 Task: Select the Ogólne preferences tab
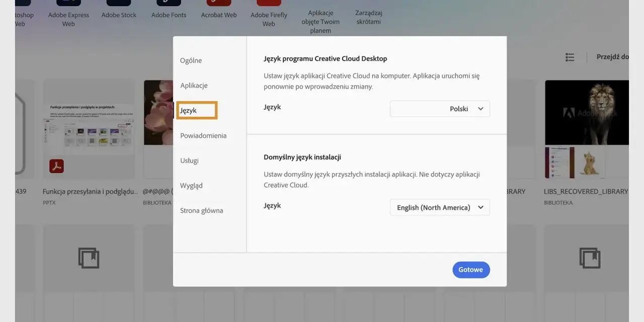[191, 60]
